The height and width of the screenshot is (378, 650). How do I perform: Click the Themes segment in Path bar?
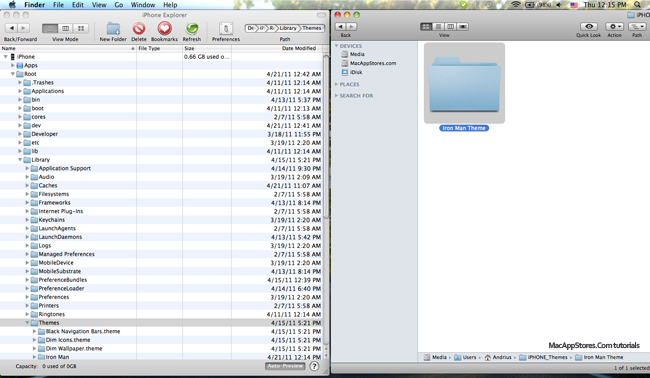[x=311, y=28]
